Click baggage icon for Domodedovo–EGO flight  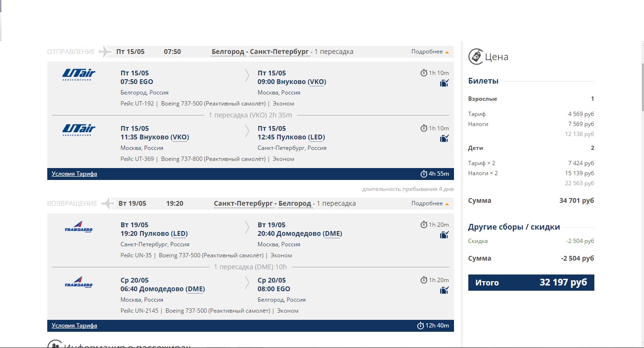pyautogui.click(x=444, y=290)
